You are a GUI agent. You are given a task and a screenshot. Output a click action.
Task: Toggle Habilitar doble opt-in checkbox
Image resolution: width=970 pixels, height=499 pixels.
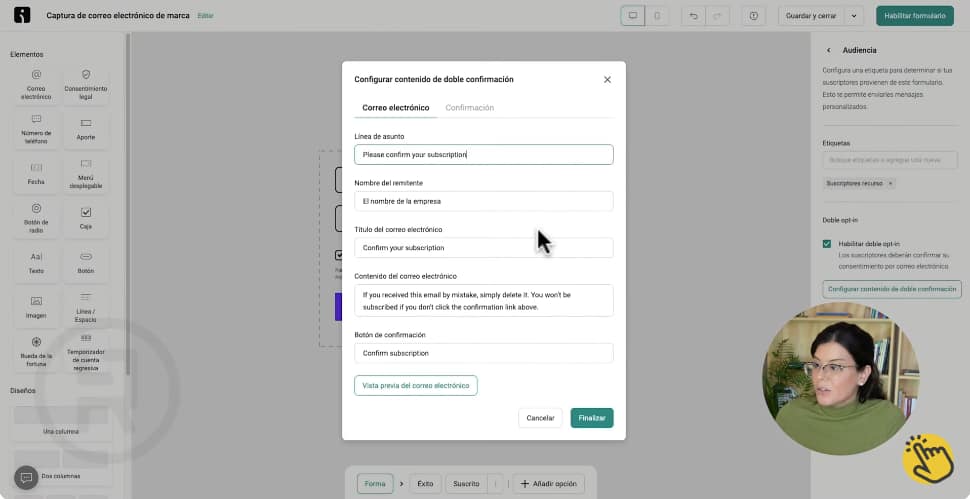click(x=826, y=244)
